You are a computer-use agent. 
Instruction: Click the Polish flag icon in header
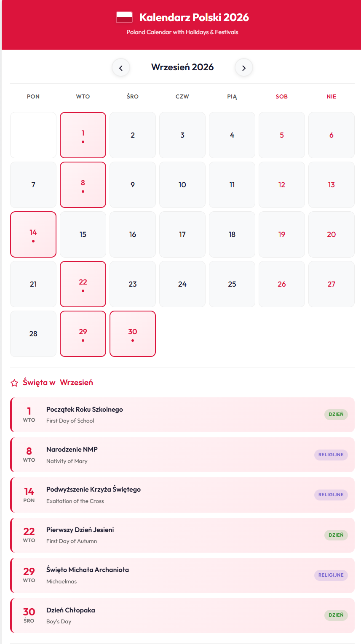pyautogui.click(x=124, y=17)
